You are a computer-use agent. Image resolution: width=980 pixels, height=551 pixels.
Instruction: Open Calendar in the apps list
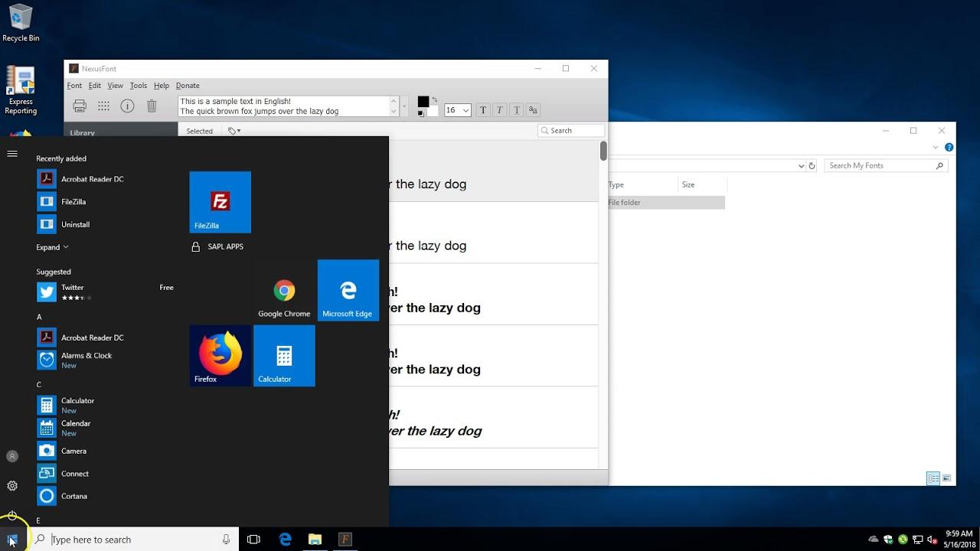click(x=106, y=428)
